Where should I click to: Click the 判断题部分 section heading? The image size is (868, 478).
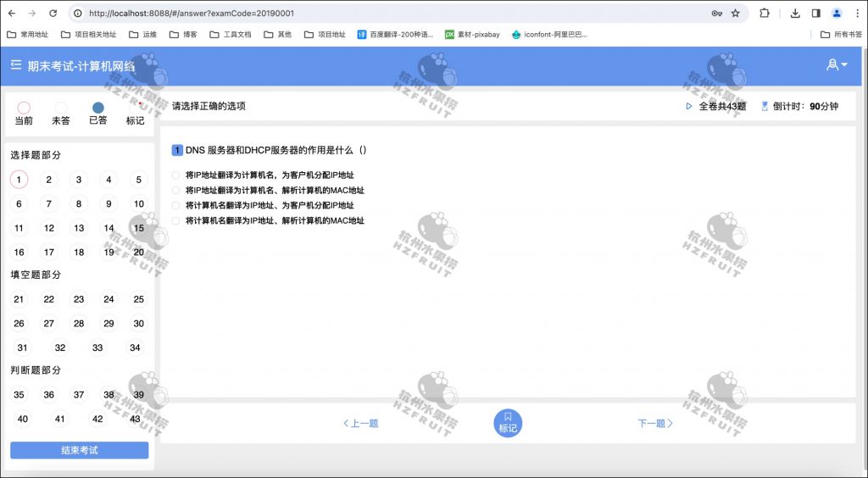[36, 370]
